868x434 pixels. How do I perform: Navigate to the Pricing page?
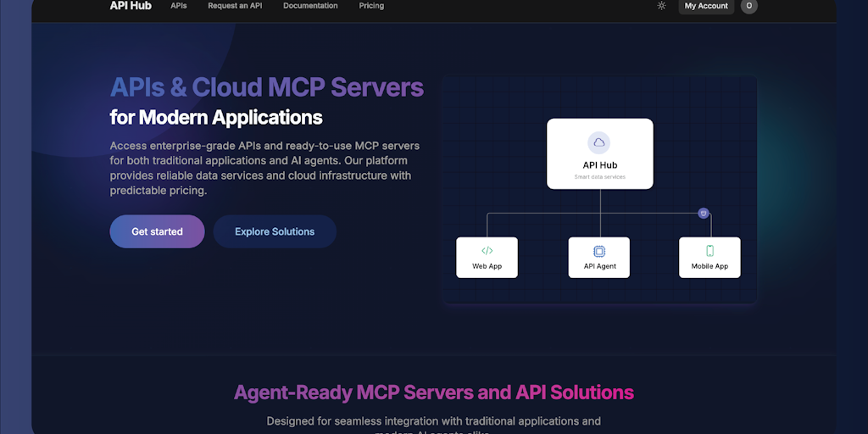click(371, 6)
